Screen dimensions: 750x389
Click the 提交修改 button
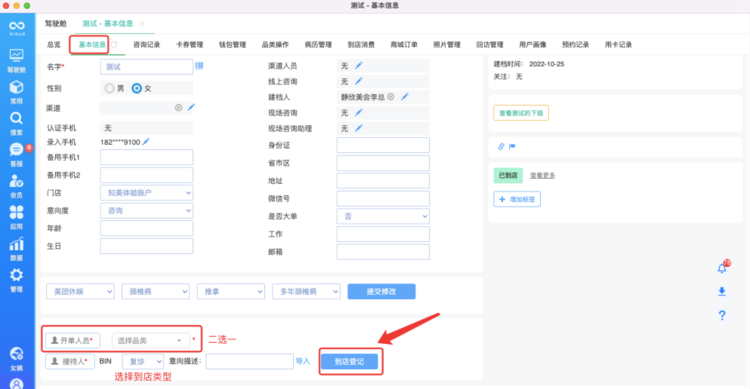point(381,291)
